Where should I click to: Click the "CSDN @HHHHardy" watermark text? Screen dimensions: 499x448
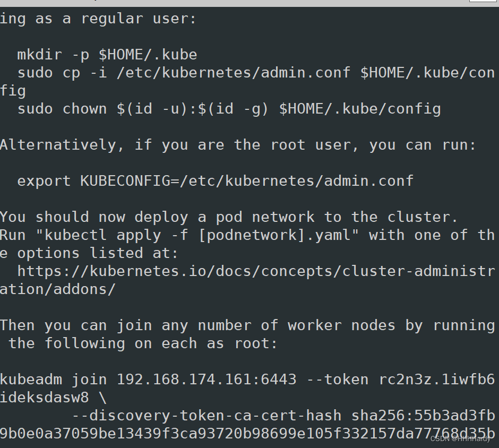click(460, 439)
